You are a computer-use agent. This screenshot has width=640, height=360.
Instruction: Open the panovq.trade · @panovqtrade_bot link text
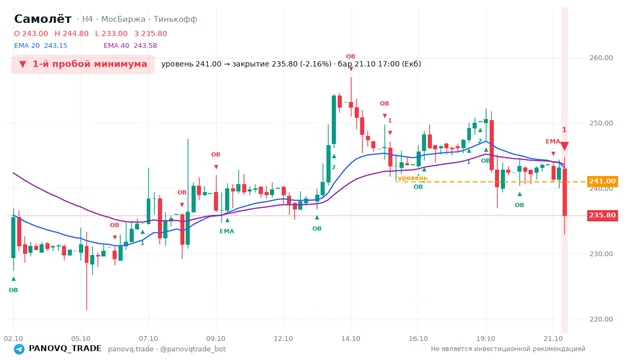pos(167,349)
